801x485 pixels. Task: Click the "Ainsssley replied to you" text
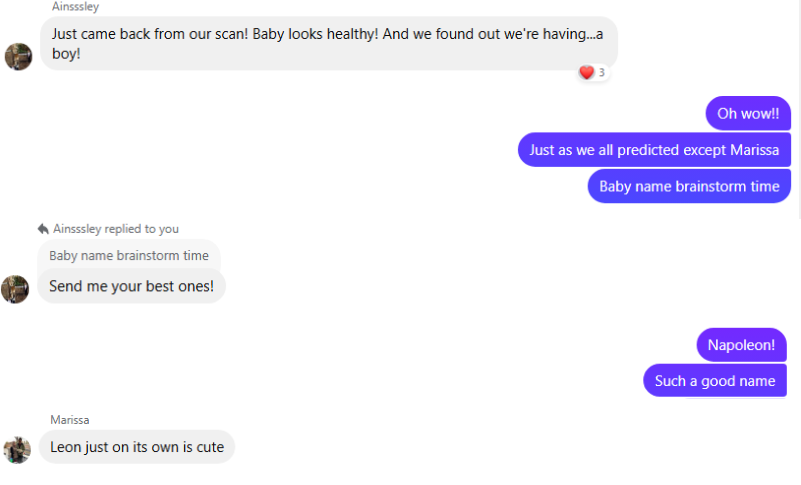pos(116,229)
